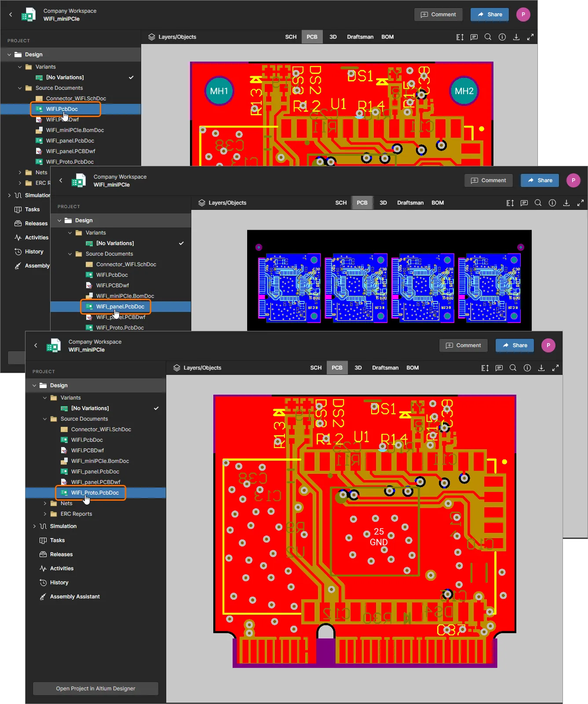Image resolution: width=588 pixels, height=704 pixels.
Task: Click the search magnifier in top window toolbar
Action: [488, 37]
